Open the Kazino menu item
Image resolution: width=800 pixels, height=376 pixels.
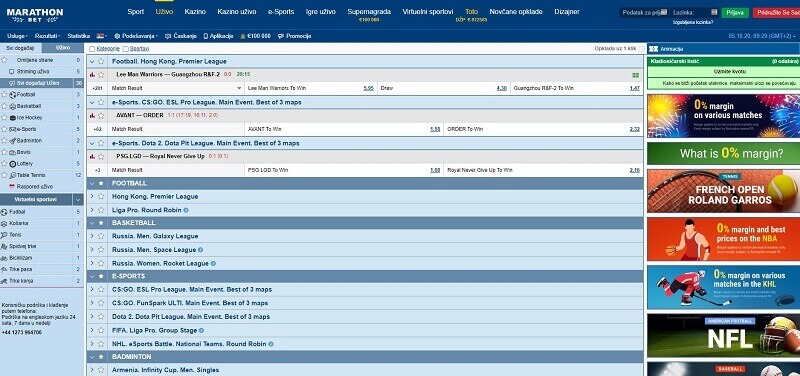pos(195,11)
